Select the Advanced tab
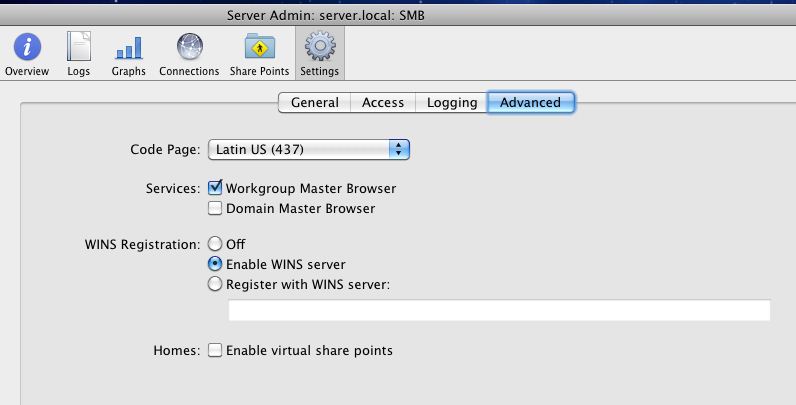The image size is (796, 405). coord(530,103)
